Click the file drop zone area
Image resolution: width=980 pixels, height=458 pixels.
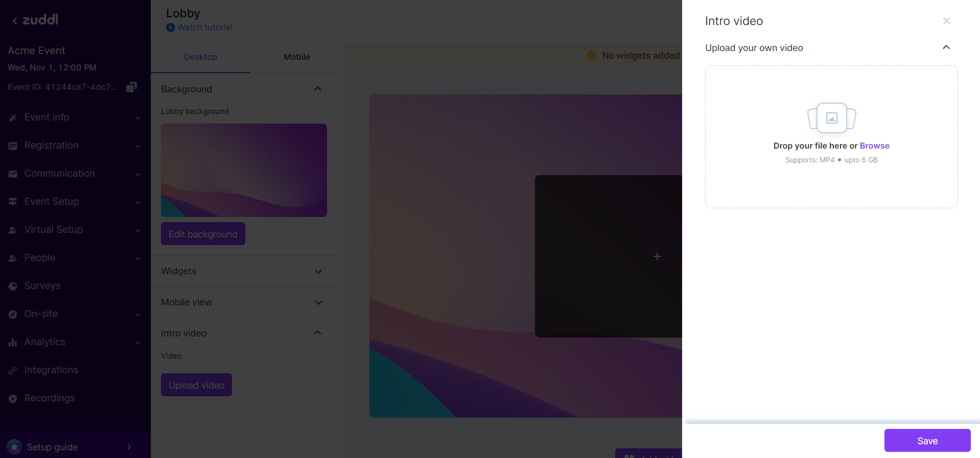[831, 137]
